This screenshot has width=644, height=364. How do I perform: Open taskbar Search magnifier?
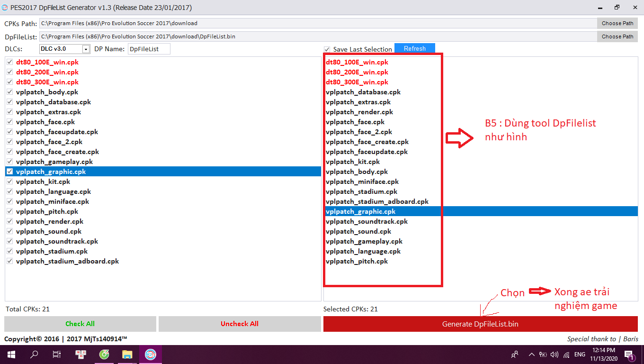[x=34, y=354]
